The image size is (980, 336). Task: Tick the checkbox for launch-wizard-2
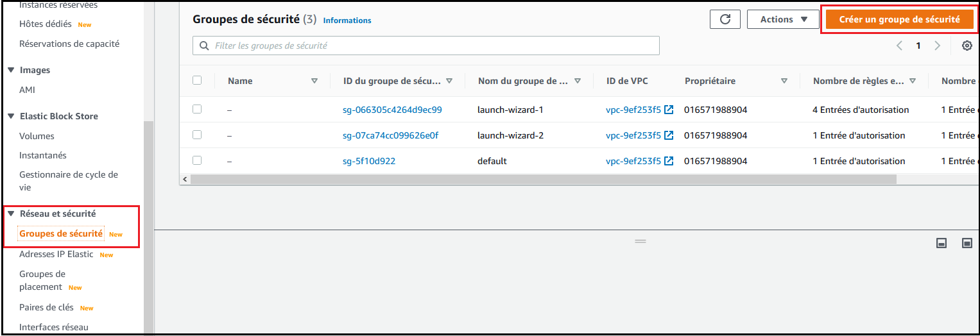[197, 135]
